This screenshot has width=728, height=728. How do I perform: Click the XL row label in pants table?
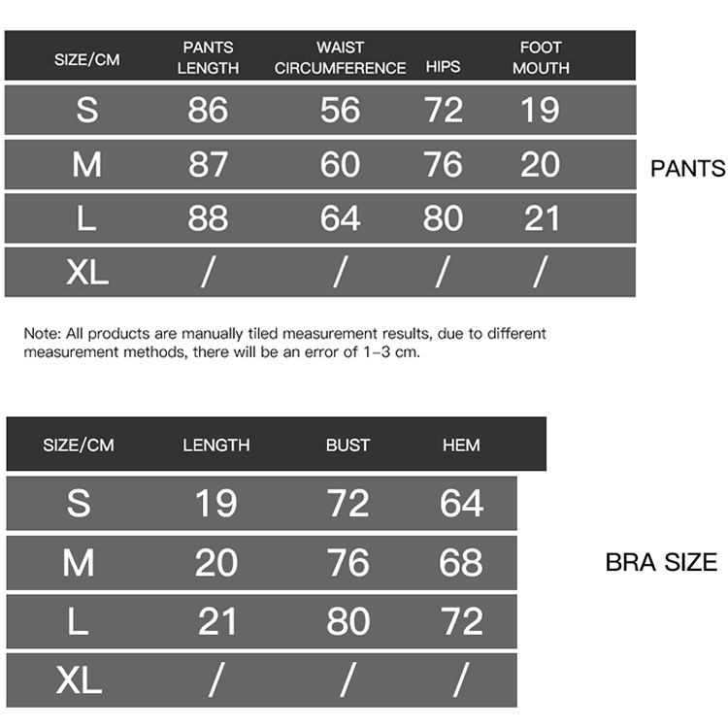tap(87, 273)
